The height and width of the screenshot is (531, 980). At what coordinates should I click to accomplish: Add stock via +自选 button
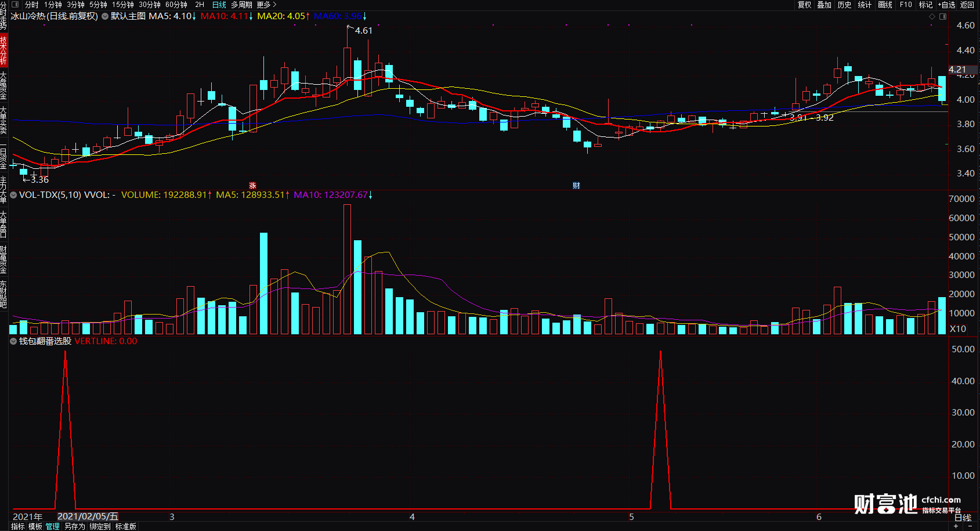(946, 5)
